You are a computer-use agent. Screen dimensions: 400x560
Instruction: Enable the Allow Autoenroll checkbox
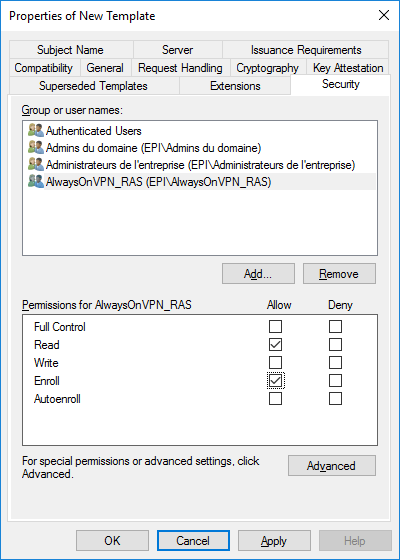(275, 399)
